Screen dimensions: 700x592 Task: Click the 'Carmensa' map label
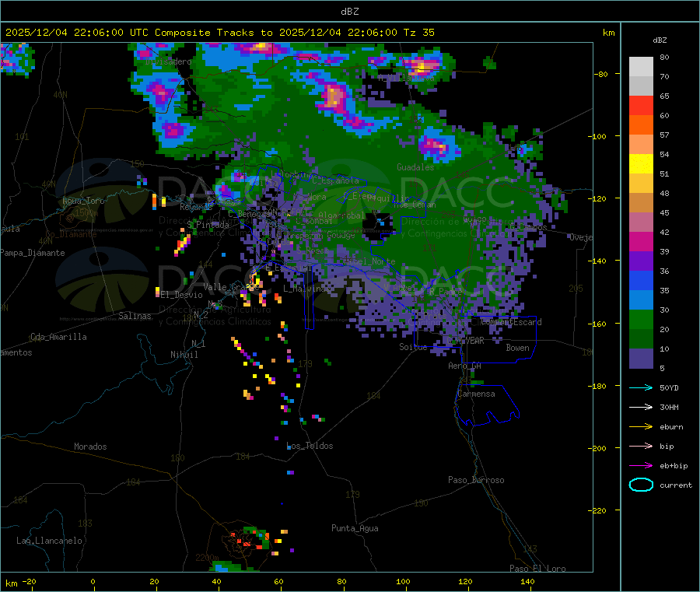[x=476, y=394]
